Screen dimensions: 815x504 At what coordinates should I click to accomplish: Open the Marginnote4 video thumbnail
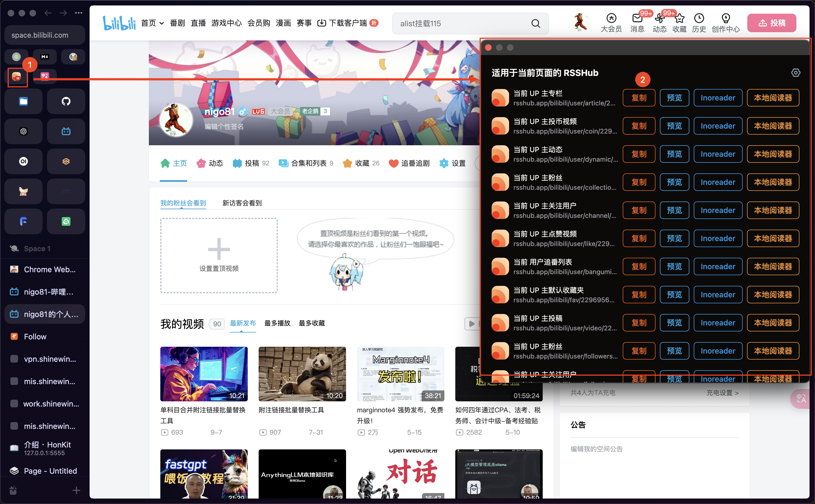click(400, 374)
